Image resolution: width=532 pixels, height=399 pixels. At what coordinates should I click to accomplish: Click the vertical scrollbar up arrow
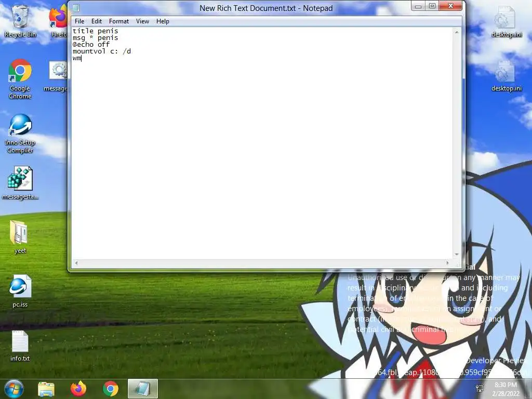tap(457, 32)
